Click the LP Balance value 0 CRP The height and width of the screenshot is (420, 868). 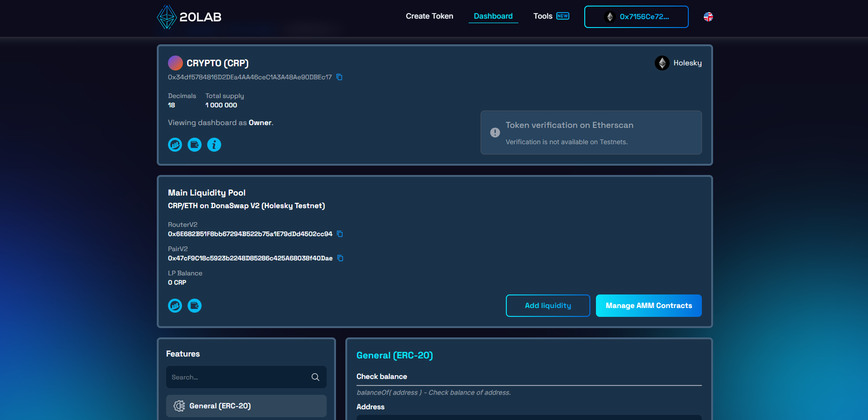click(x=177, y=282)
